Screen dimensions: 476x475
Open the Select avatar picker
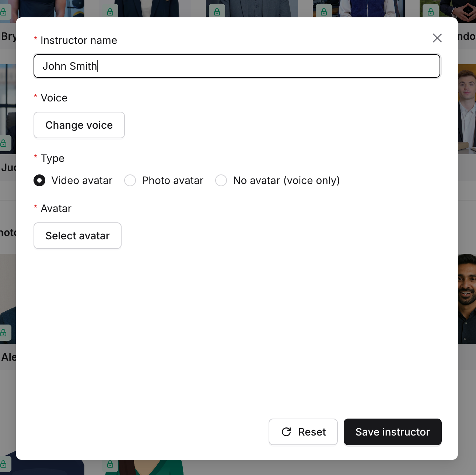pos(77,236)
